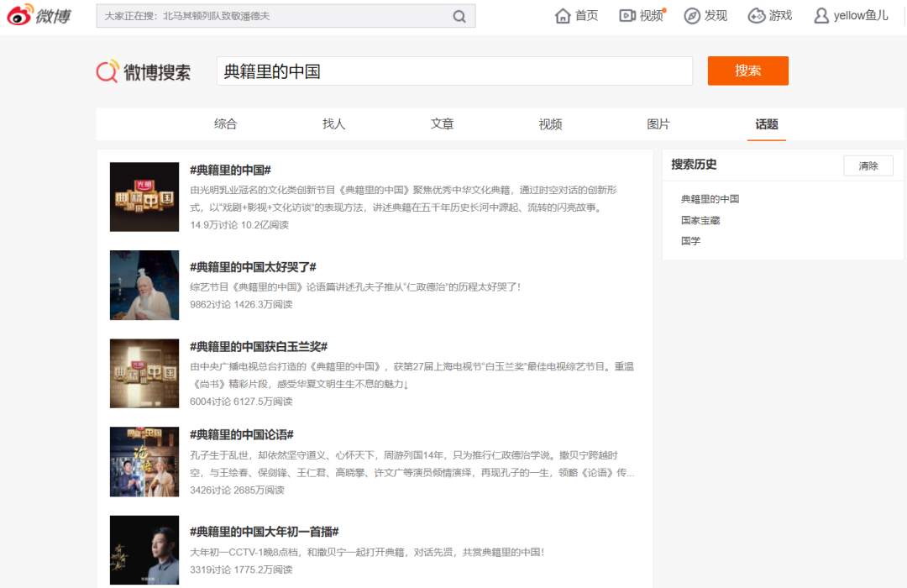Switch to the 找人 tab
Image resolution: width=907 pixels, height=588 pixels.
click(x=333, y=124)
